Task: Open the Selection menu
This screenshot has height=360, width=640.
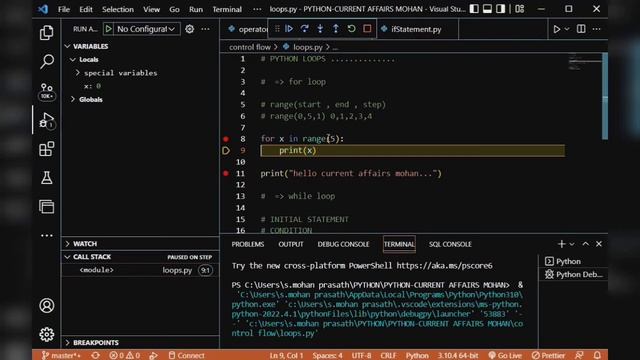Action: [118, 9]
